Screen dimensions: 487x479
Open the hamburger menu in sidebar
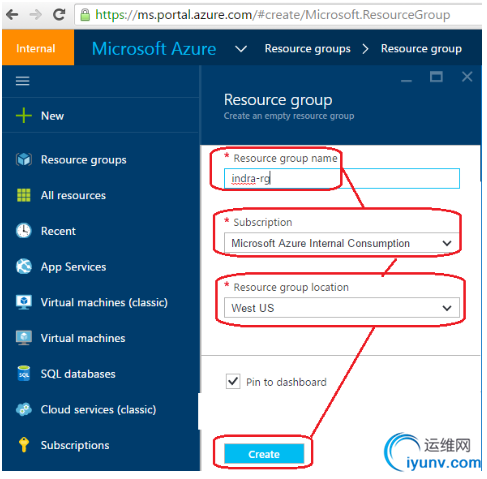[23, 81]
